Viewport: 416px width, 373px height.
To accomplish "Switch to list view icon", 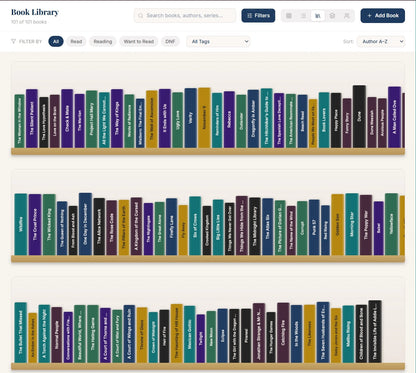I will click(x=303, y=16).
